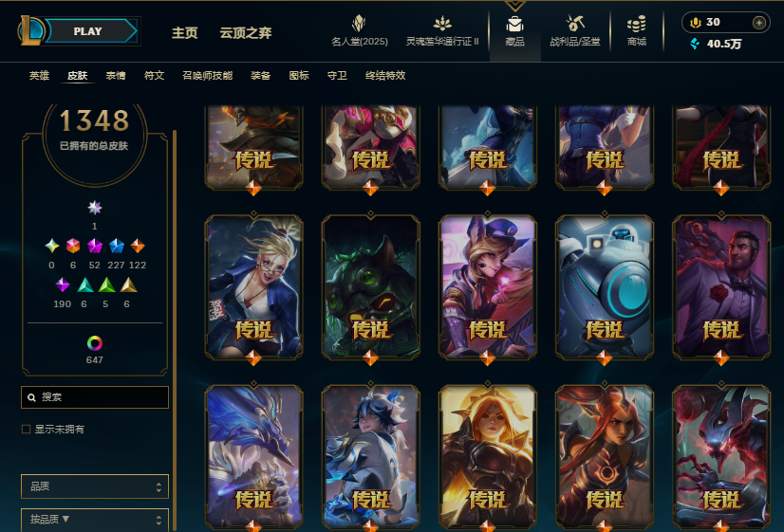Open the 灵魂莲华通行证 II pass icon
784x532 pixels.
(442, 23)
